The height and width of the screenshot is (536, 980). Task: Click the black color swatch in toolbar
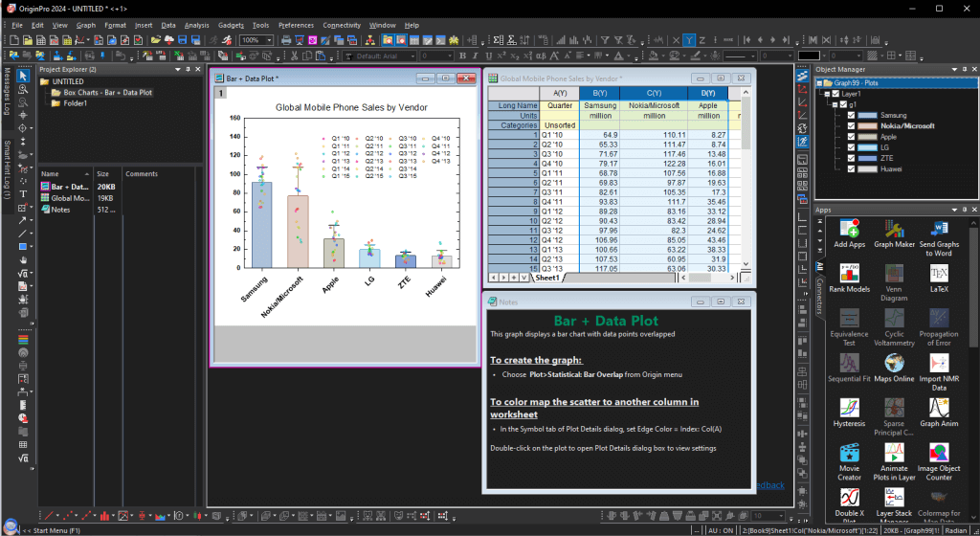pos(808,56)
